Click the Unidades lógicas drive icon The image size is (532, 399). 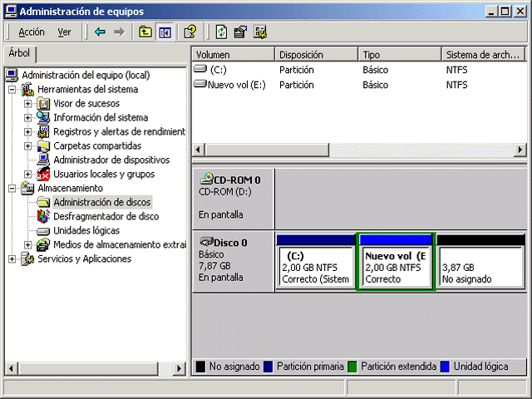(43, 231)
